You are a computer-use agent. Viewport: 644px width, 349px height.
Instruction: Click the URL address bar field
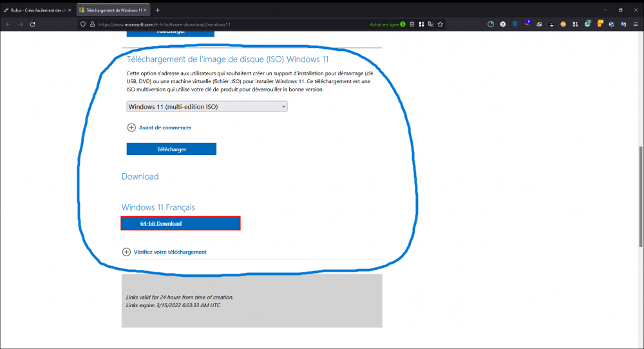tap(225, 24)
